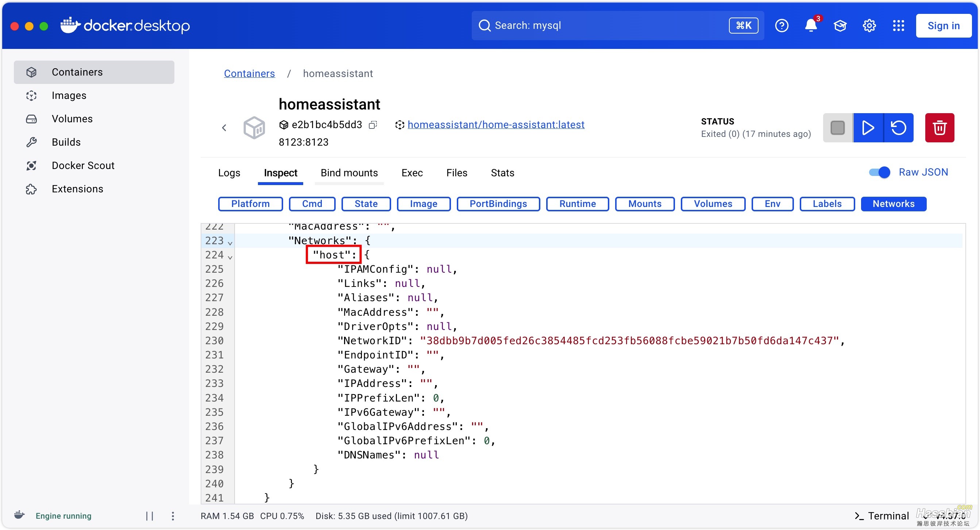Collapse the "host" JSON block at line 224
Viewport: 980px width, 530px height.
230,257
